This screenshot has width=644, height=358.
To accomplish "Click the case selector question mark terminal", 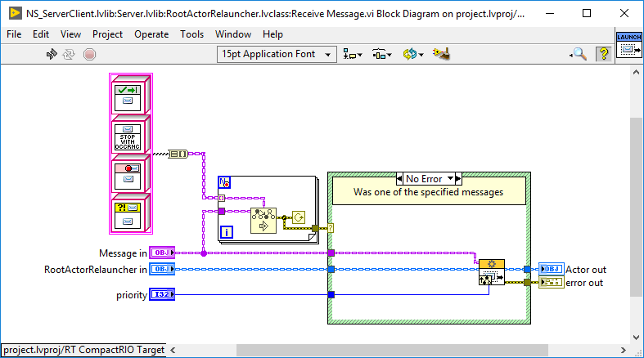I will coord(331,227).
